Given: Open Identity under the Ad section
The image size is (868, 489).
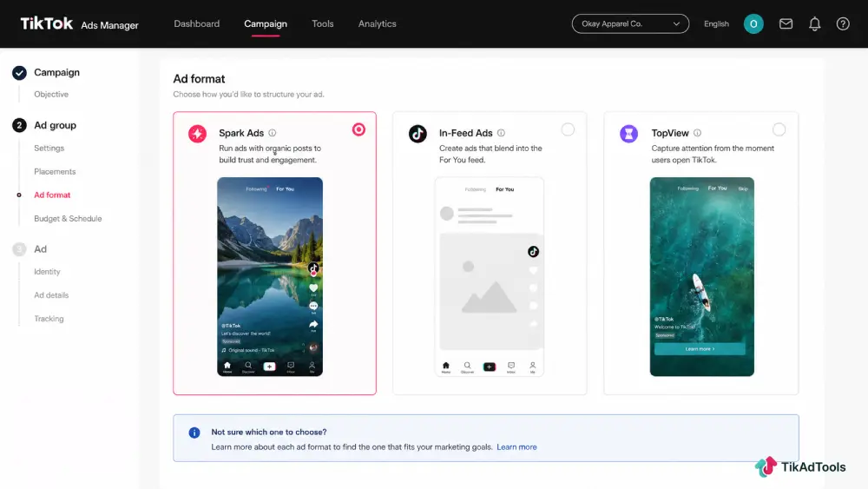Looking at the screenshot, I should tap(47, 272).
